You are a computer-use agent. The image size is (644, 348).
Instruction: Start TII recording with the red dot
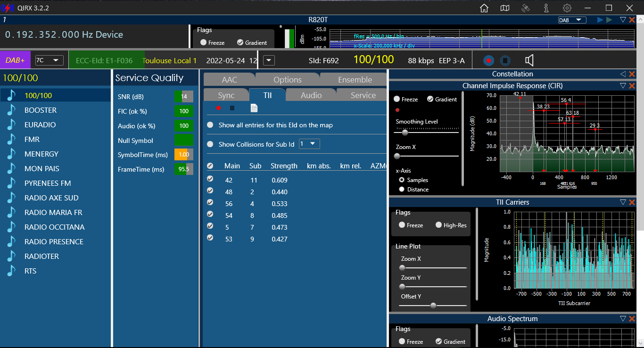218,108
